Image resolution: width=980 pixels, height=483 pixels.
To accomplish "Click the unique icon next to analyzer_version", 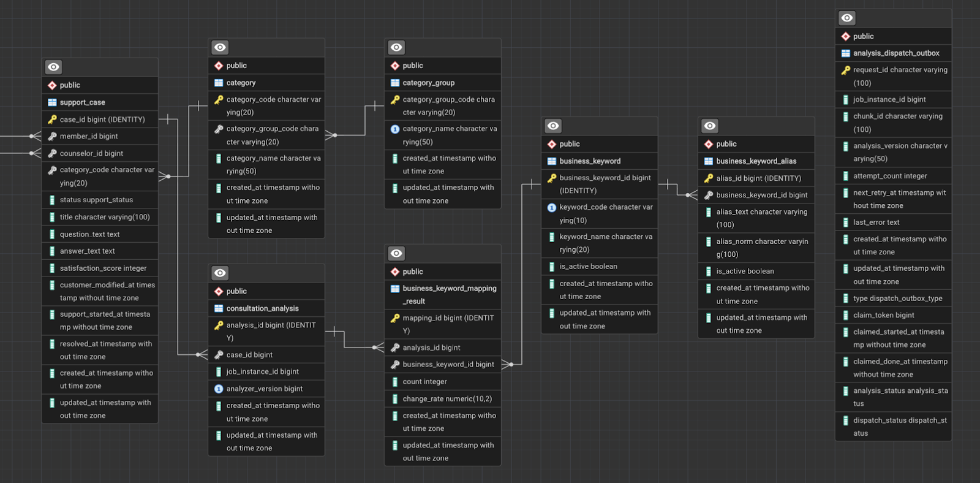I will 219,389.
